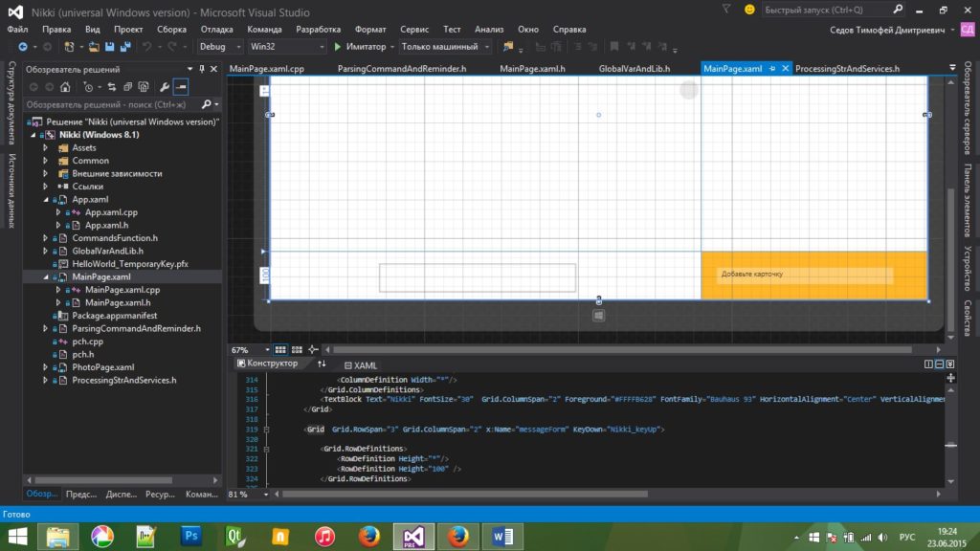Start debugging with the green play icon
Image resolution: width=980 pixels, height=551 pixels.
(337, 46)
